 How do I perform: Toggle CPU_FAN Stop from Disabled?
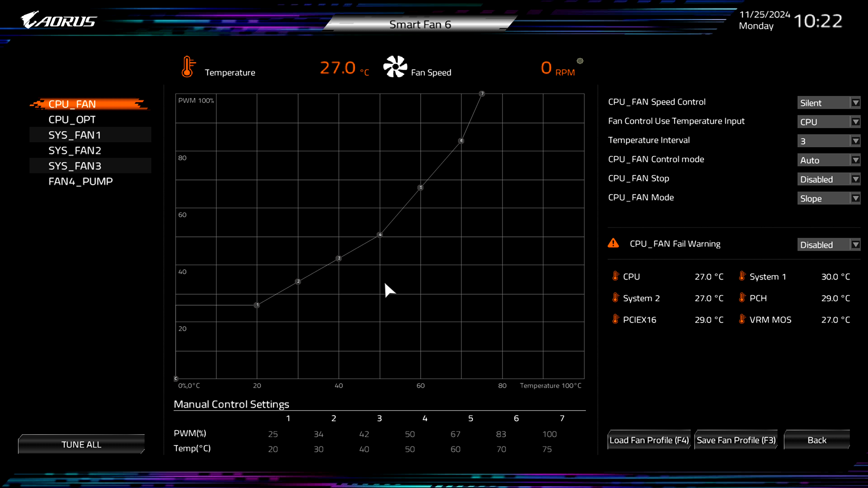click(828, 179)
